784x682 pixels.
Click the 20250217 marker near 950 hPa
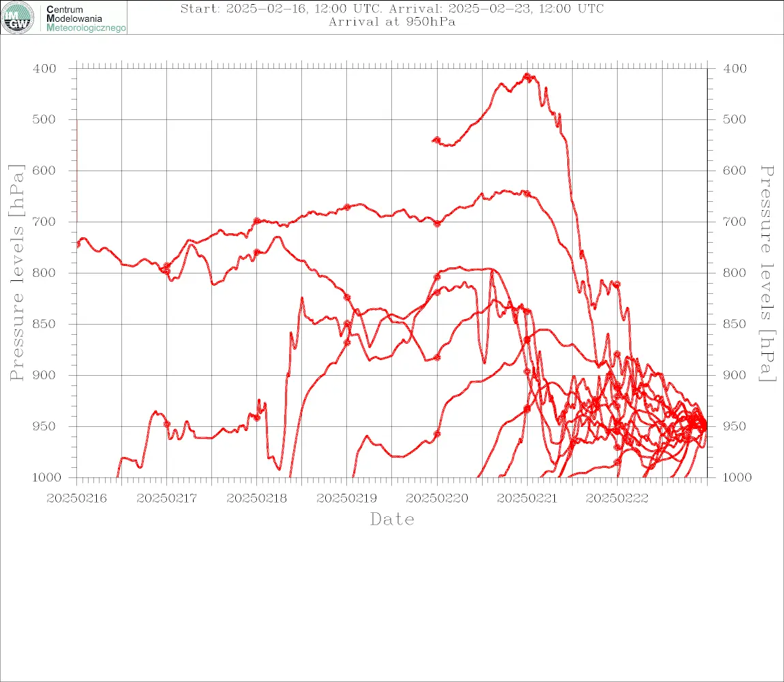point(167,424)
